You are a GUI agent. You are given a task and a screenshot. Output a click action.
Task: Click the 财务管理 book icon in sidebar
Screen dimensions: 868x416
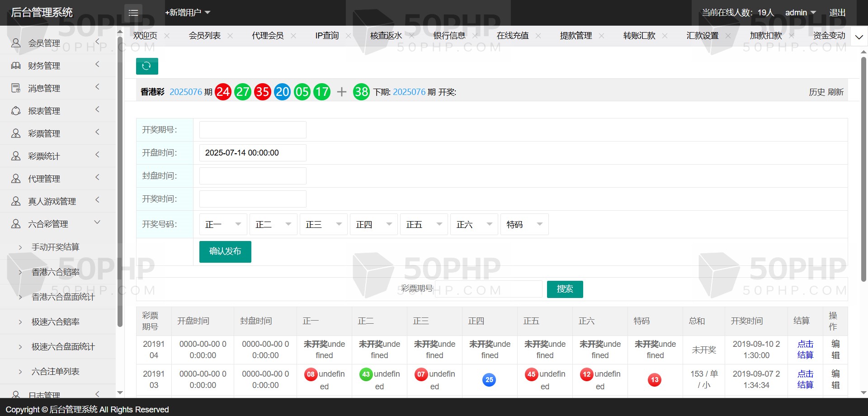(16, 66)
